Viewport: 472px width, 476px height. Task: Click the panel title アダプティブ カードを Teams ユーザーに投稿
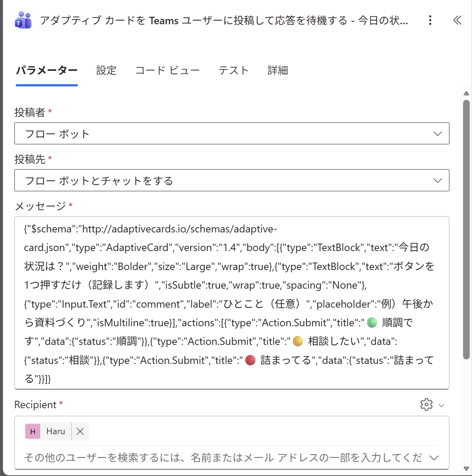(224, 20)
